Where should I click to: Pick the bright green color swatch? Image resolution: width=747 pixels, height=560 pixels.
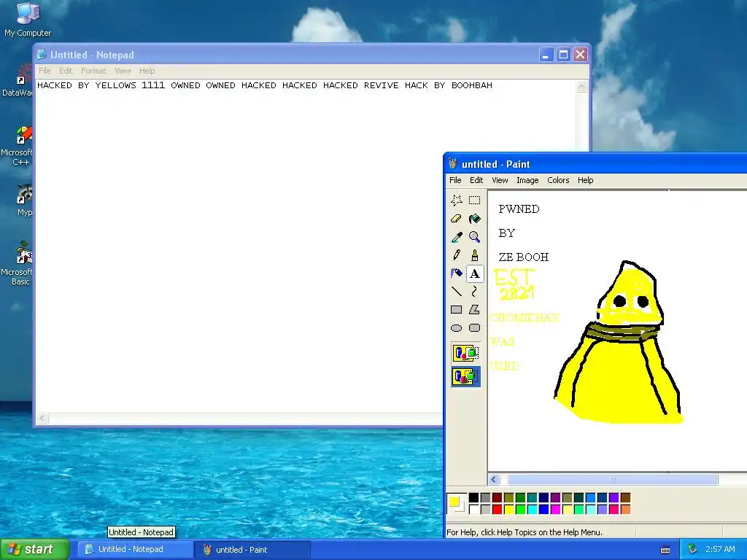tap(520, 510)
